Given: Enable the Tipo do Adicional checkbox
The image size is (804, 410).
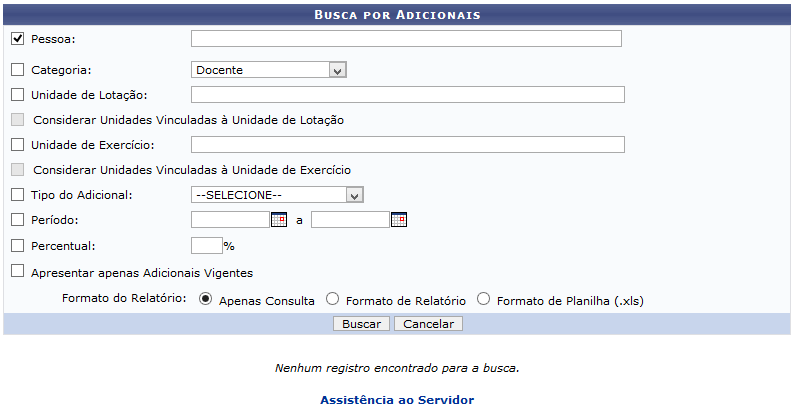Looking at the screenshot, I should tap(17, 194).
